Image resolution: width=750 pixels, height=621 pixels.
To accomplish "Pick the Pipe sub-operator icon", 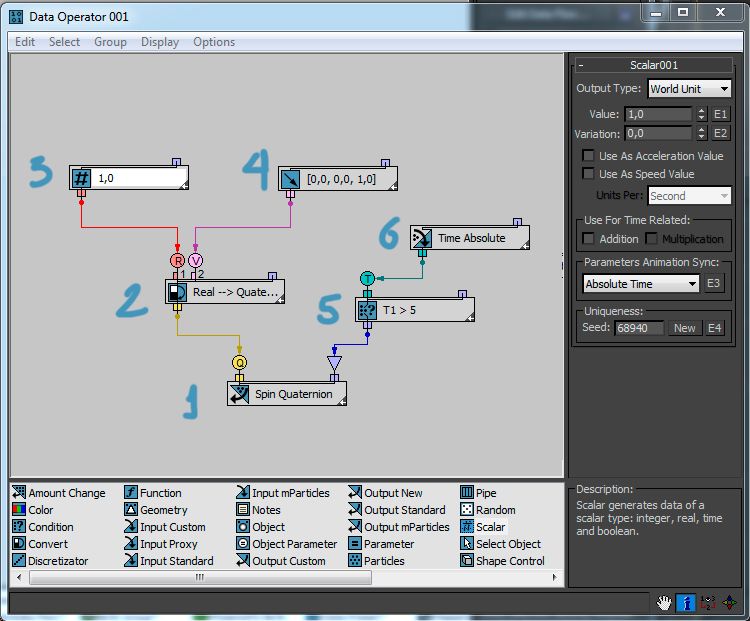I will click(x=467, y=492).
